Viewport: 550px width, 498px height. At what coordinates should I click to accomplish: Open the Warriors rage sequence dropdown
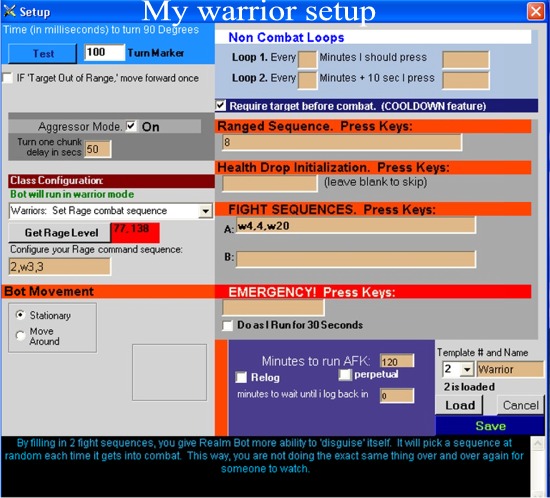(206, 211)
